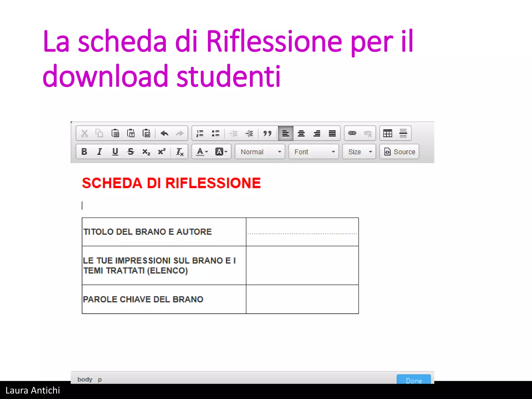
Task: Toggle Italic formatting
Action: click(x=99, y=152)
